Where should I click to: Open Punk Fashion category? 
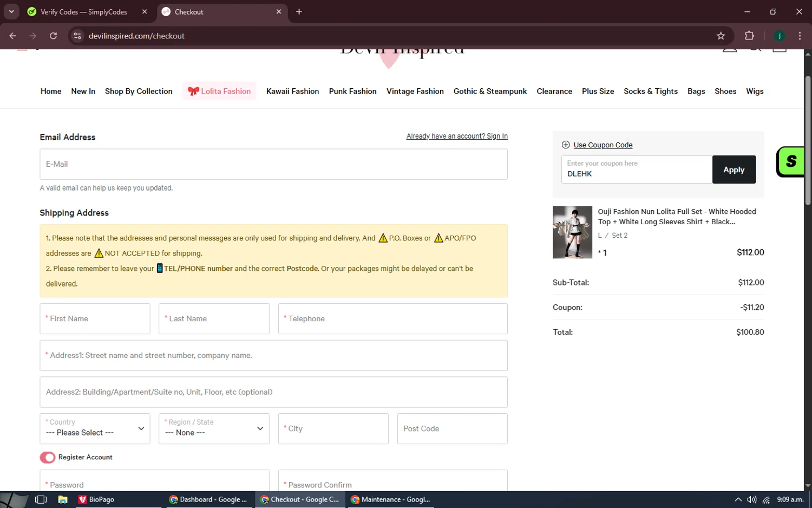tap(352, 91)
